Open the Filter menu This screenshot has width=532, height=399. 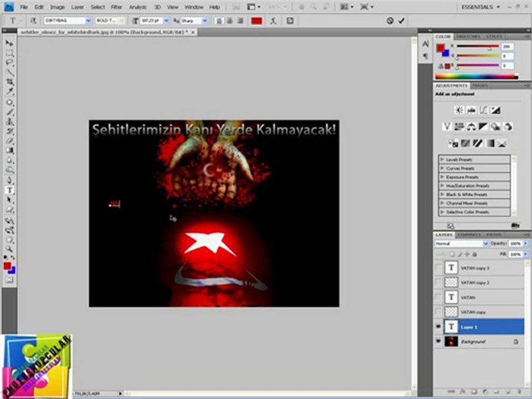point(116,7)
